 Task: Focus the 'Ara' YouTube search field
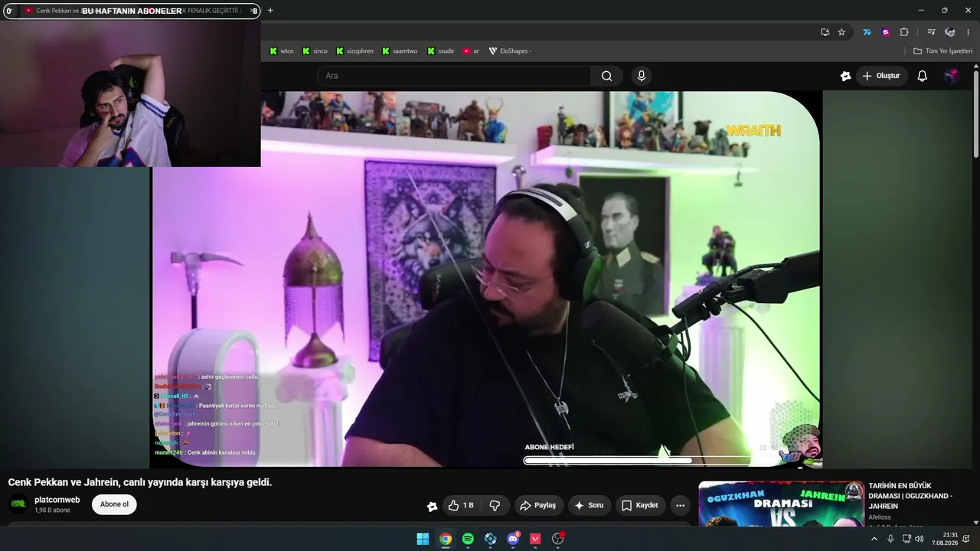(x=453, y=76)
